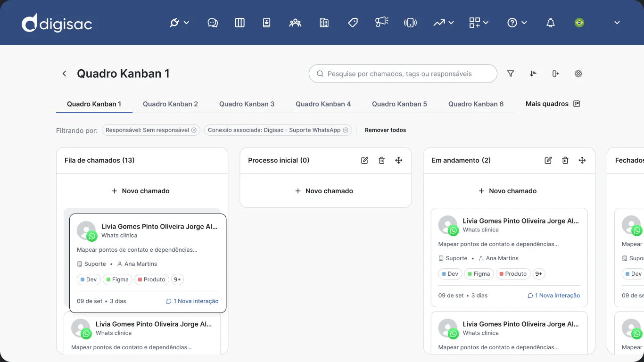Show 9+ more tags on Em andamento card

pyautogui.click(x=539, y=274)
